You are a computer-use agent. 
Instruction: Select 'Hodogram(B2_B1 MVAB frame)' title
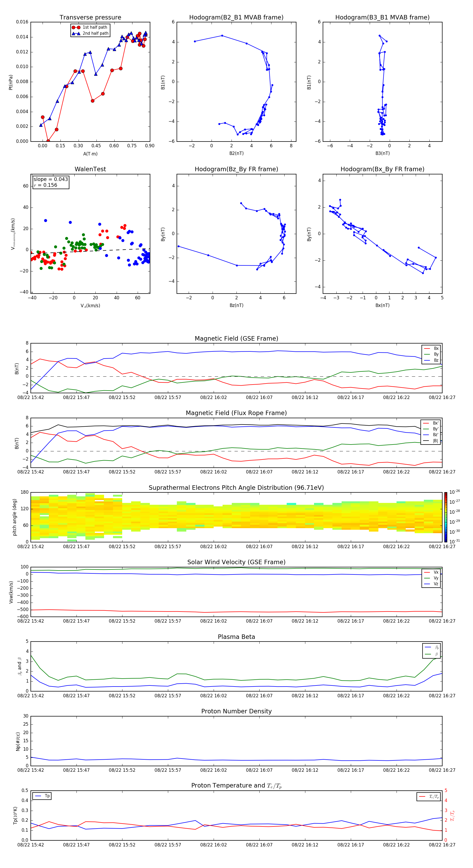click(x=236, y=17)
